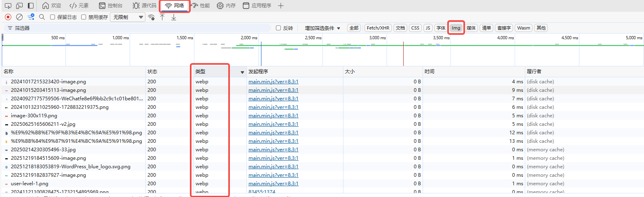
Task: Select the Img filter button
Action: [x=456, y=28]
